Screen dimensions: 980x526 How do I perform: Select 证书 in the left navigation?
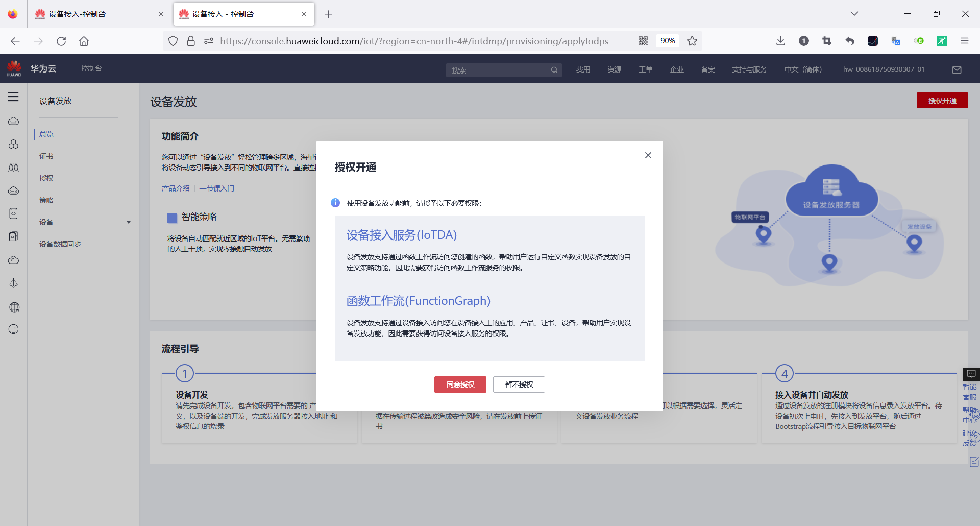click(46, 156)
